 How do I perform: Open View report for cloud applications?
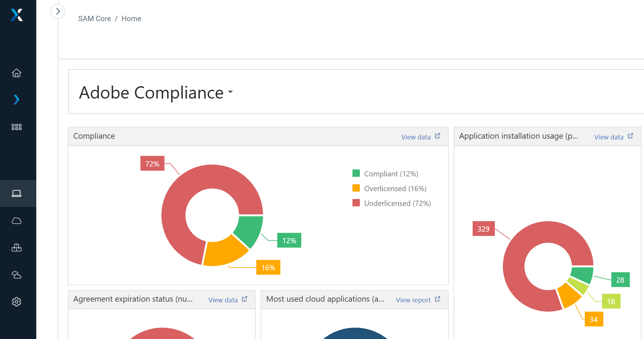[417, 300]
